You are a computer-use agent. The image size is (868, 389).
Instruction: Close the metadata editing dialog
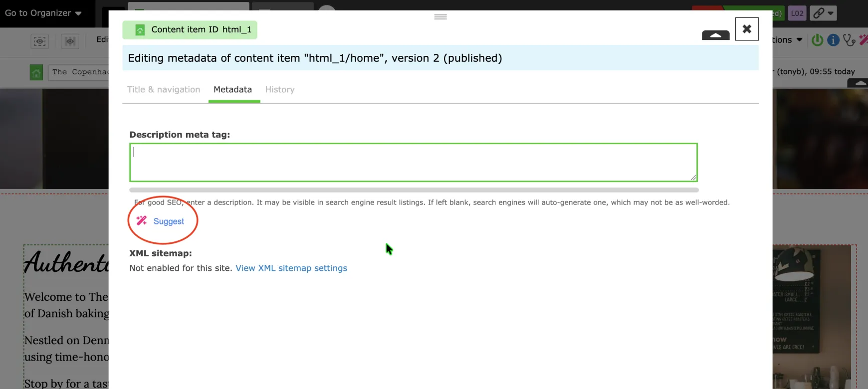[x=747, y=29]
